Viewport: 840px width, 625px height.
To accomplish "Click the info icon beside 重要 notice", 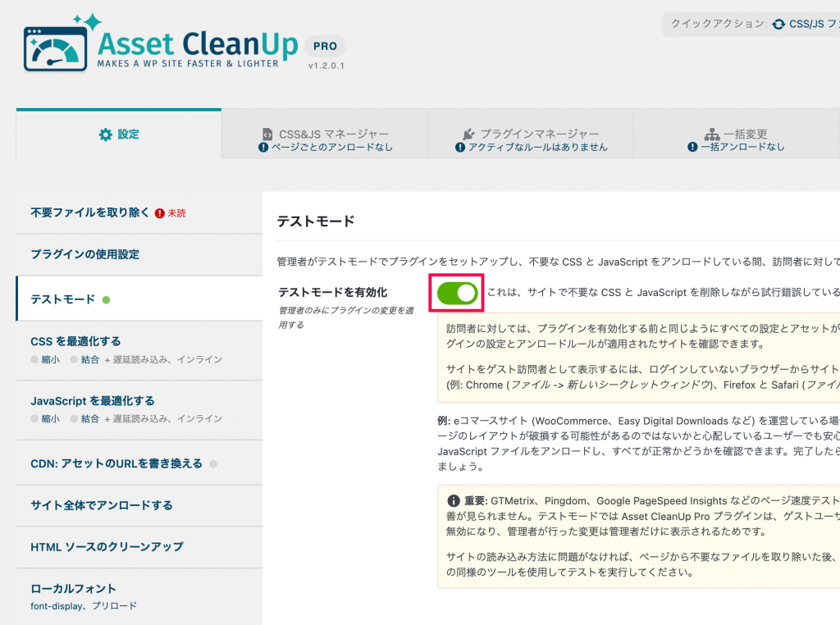I will click(453, 501).
